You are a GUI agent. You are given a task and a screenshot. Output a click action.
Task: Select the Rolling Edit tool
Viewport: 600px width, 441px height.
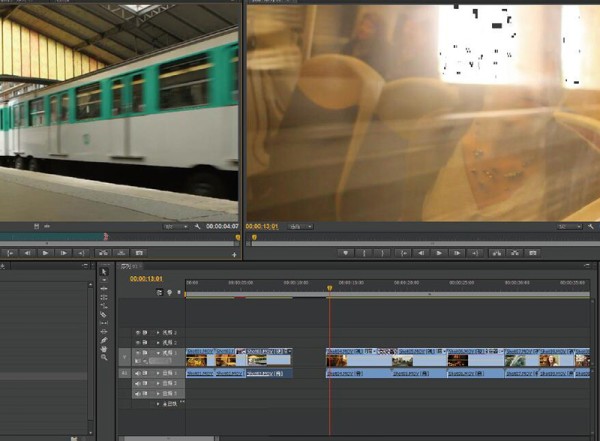click(x=104, y=297)
